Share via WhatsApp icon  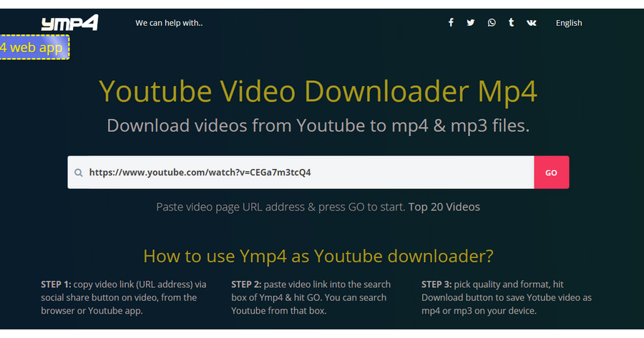[492, 23]
